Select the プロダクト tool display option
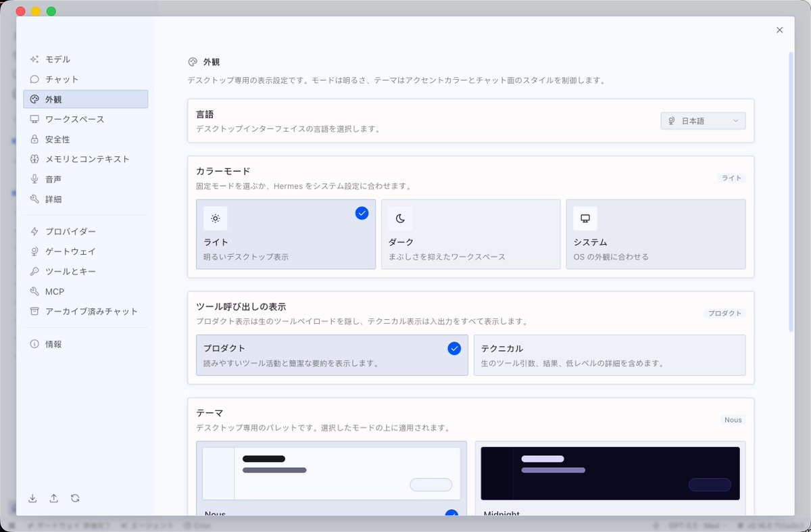The width and height of the screenshot is (811, 532). tap(332, 355)
